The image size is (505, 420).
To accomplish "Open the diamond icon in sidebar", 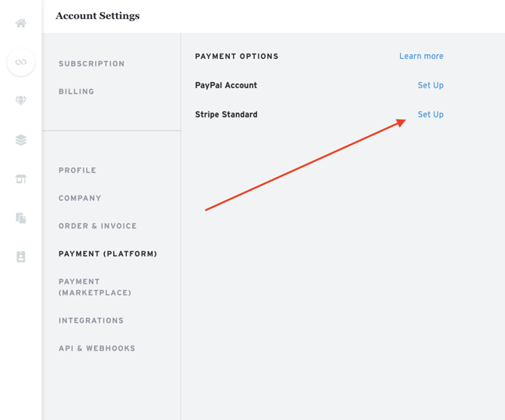I will (x=21, y=100).
